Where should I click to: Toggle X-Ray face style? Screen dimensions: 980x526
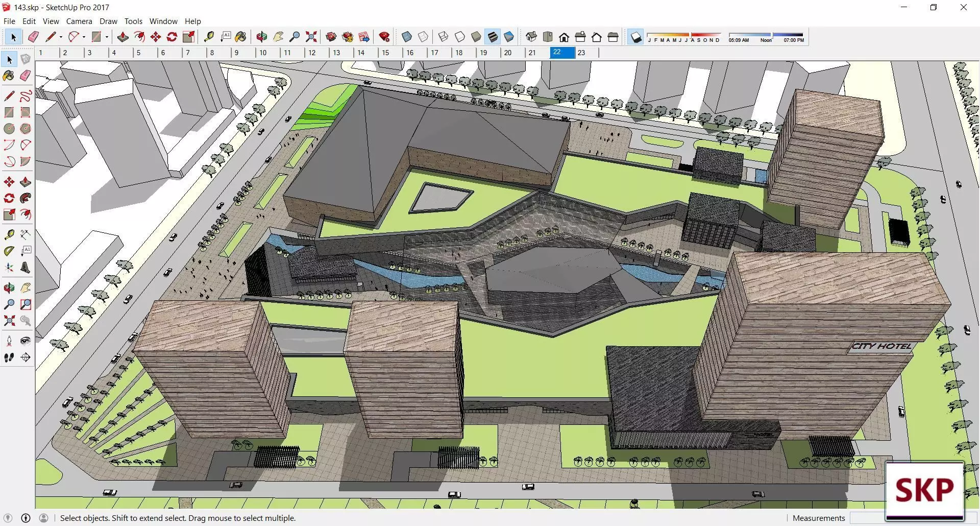click(x=407, y=37)
